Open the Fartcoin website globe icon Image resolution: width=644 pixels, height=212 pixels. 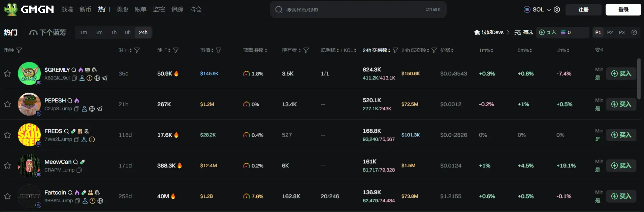pyautogui.click(x=100, y=201)
